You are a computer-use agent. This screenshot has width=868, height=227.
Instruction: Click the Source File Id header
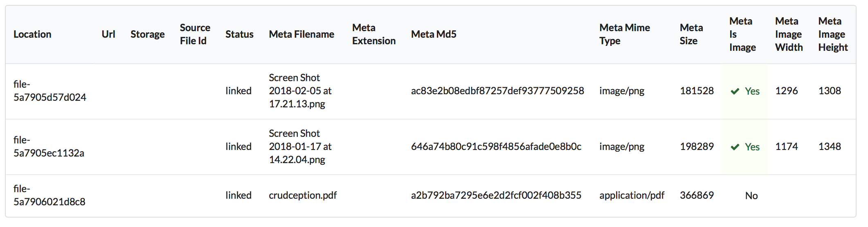[195, 34]
